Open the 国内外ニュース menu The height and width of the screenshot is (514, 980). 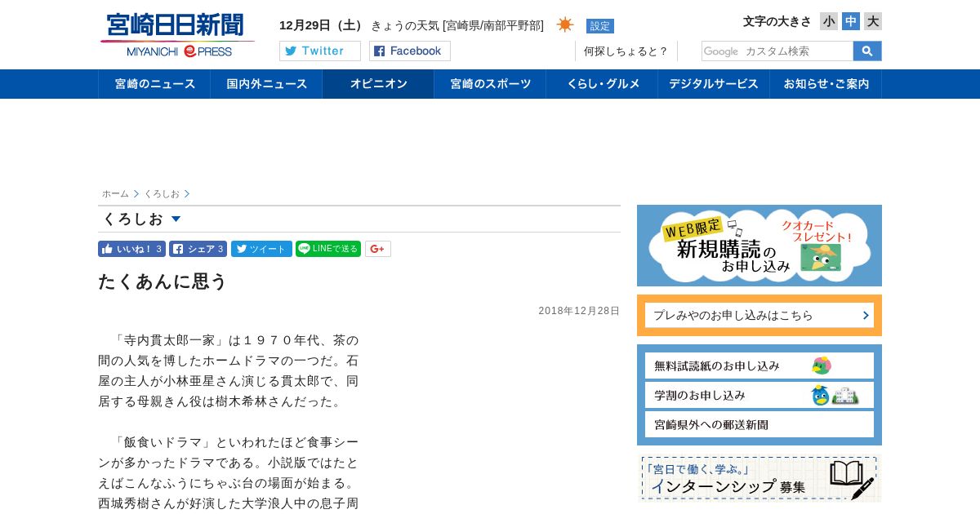[x=266, y=84]
